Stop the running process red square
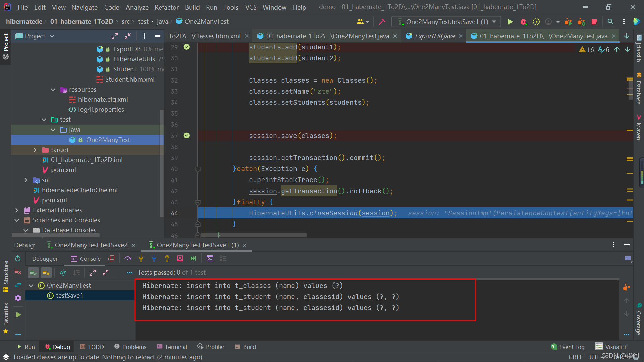Image resolution: width=644 pixels, height=362 pixels. pos(594,22)
